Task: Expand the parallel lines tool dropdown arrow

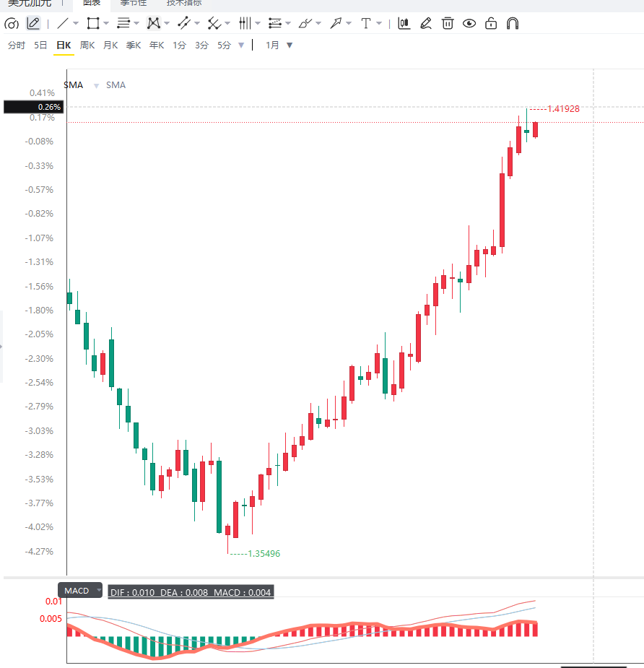Action: click(136, 23)
